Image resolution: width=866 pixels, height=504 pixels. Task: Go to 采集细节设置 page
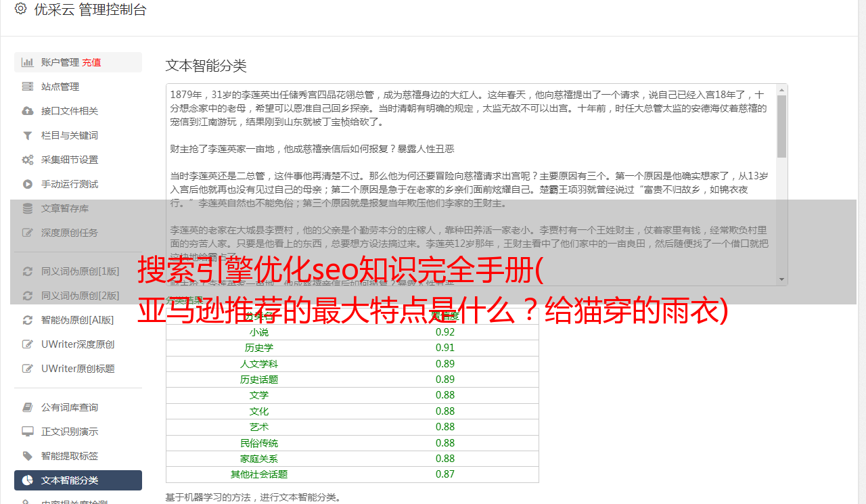(78, 160)
